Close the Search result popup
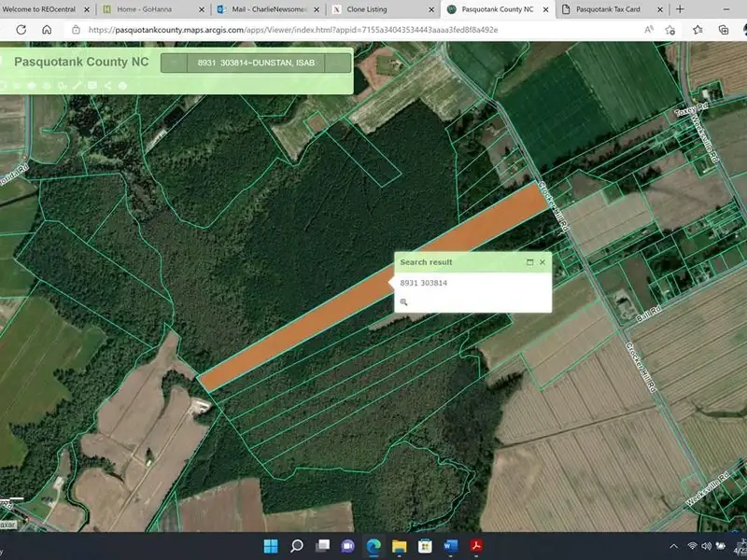 coord(543,262)
